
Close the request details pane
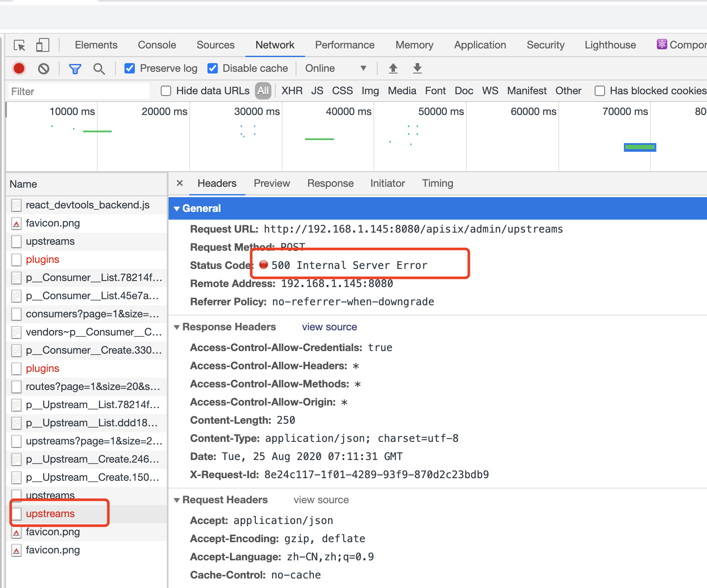[x=180, y=183]
